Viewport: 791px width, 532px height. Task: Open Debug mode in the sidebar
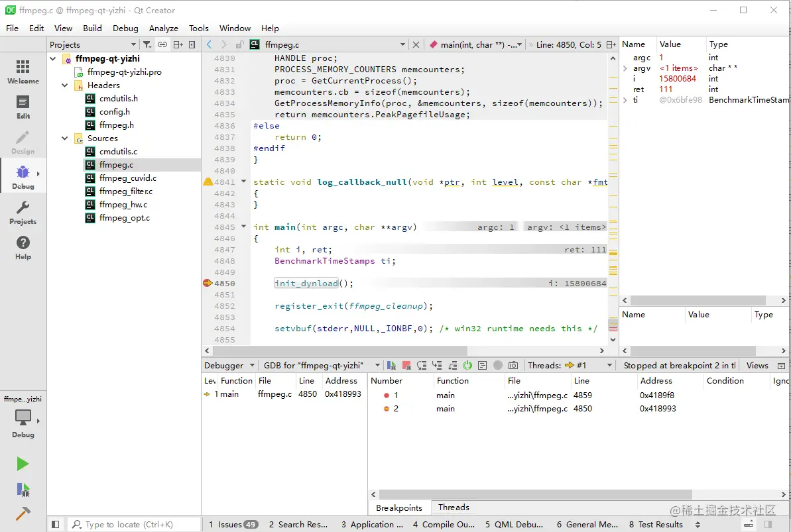23,177
